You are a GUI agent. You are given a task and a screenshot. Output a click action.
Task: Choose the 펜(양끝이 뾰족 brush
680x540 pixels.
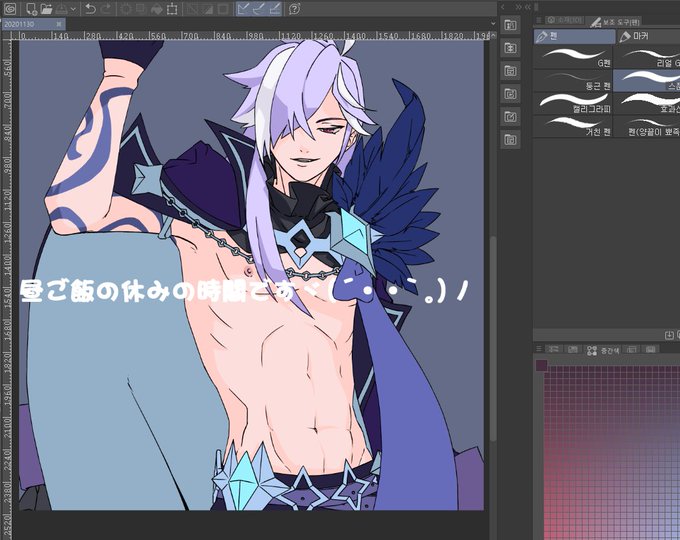647,126
